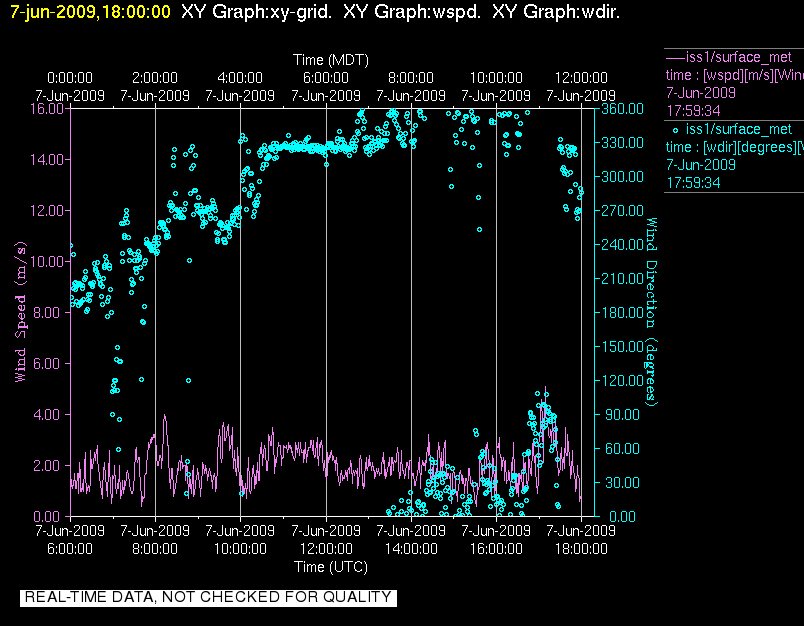Select the 'Wind Direction (degrees)' axis title
The image size is (804, 626).
coord(649,311)
